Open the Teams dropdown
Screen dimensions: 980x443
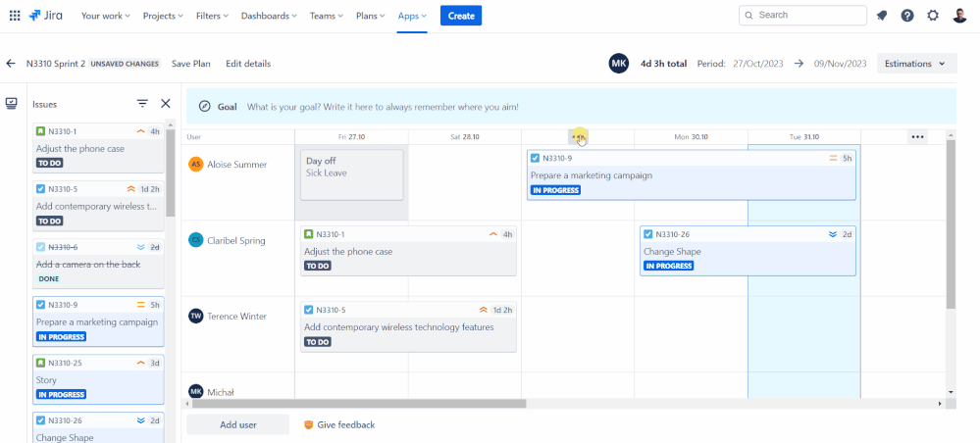click(327, 16)
